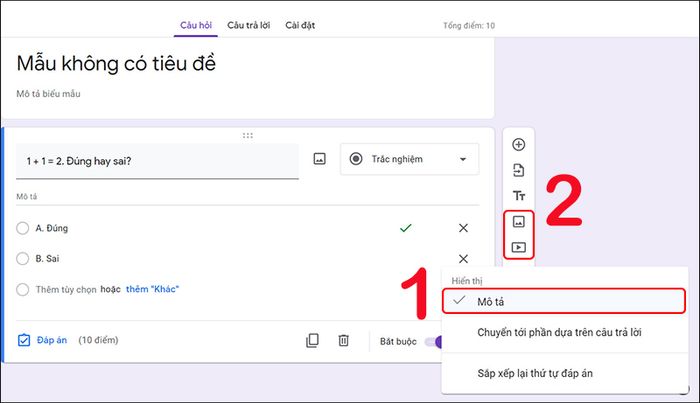
Task: Toggle the 'Bắt buộc' required switch
Action: [433, 342]
